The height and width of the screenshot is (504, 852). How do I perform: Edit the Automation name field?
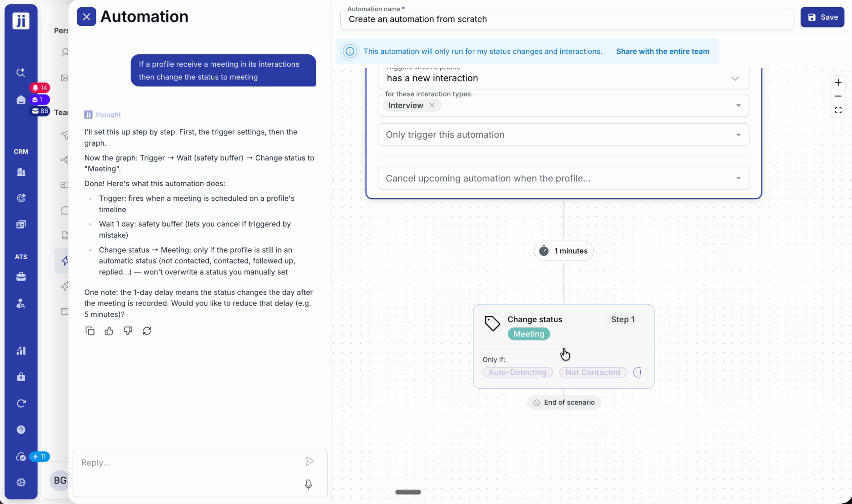click(x=567, y=19)
